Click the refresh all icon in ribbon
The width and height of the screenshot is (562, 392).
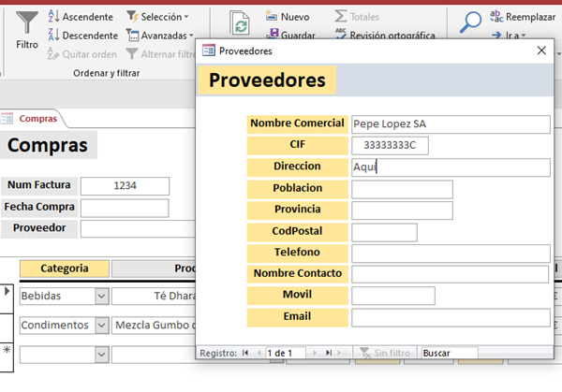[x=240, y=25]
